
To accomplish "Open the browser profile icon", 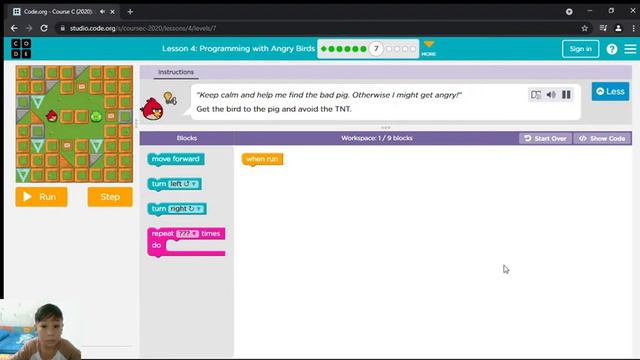I will [618, 28].
